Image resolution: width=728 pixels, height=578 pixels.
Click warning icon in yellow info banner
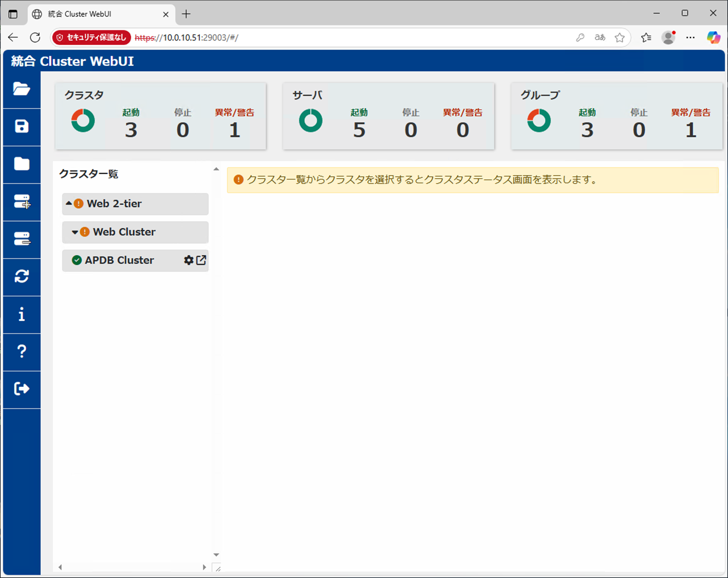point(239,180)
